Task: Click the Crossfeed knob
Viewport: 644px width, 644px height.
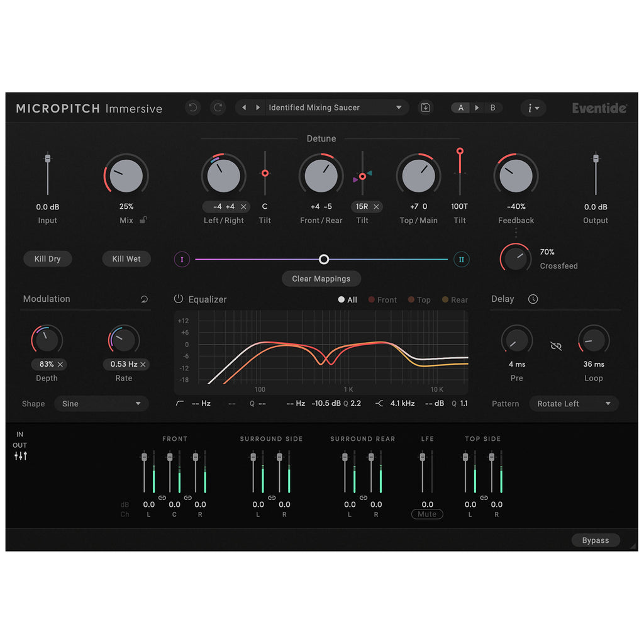Action: pos(515,258)
